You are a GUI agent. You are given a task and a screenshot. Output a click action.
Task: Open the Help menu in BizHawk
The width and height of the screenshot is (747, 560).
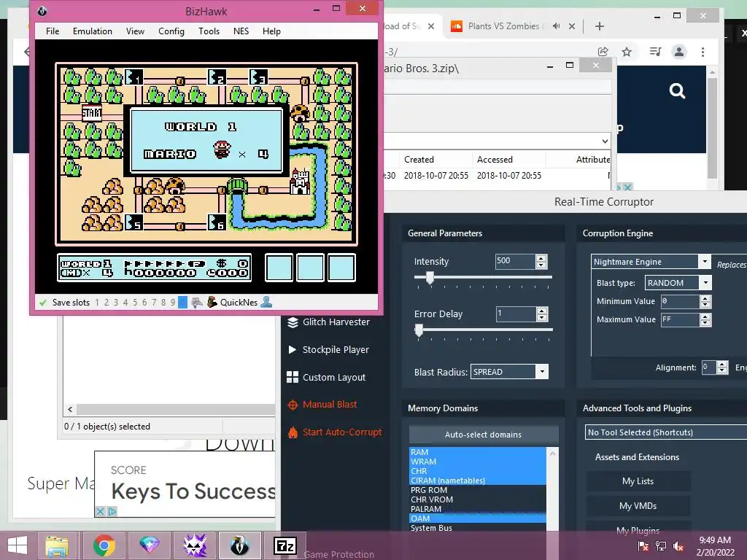click(271, 31)
